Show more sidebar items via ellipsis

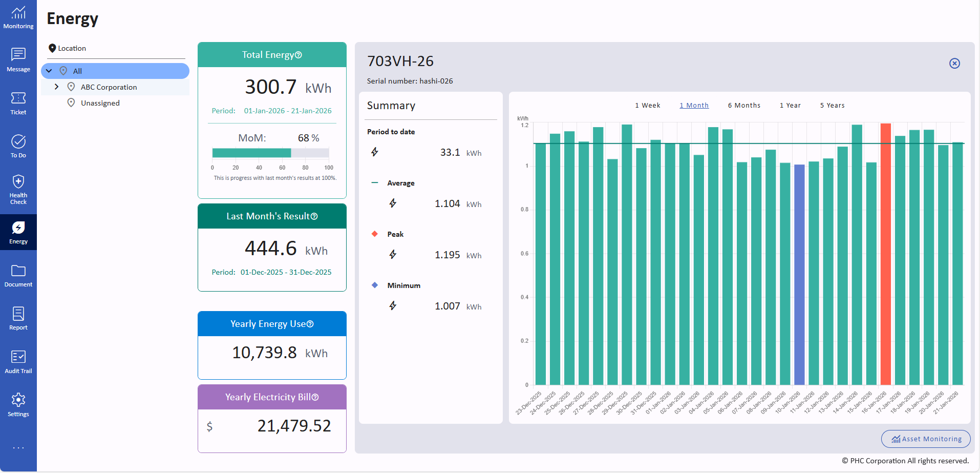tap(18, 448)
